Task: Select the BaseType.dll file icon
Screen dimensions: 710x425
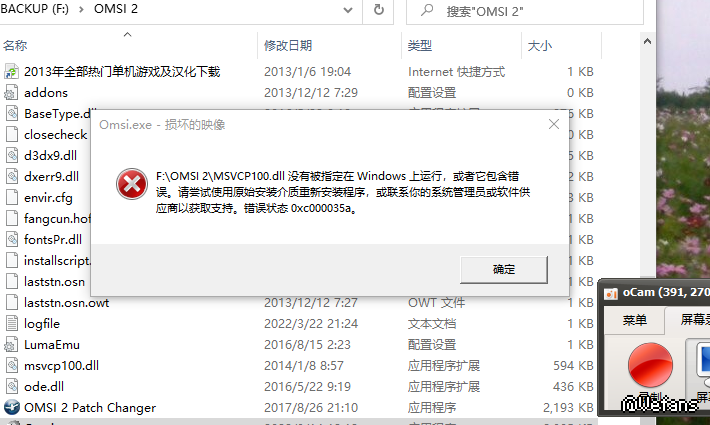Action: [x=11, y=113]
